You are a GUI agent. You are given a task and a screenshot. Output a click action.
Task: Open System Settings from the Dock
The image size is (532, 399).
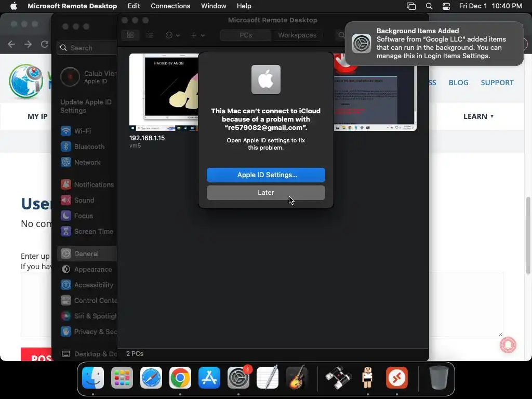tap(238, 378)
